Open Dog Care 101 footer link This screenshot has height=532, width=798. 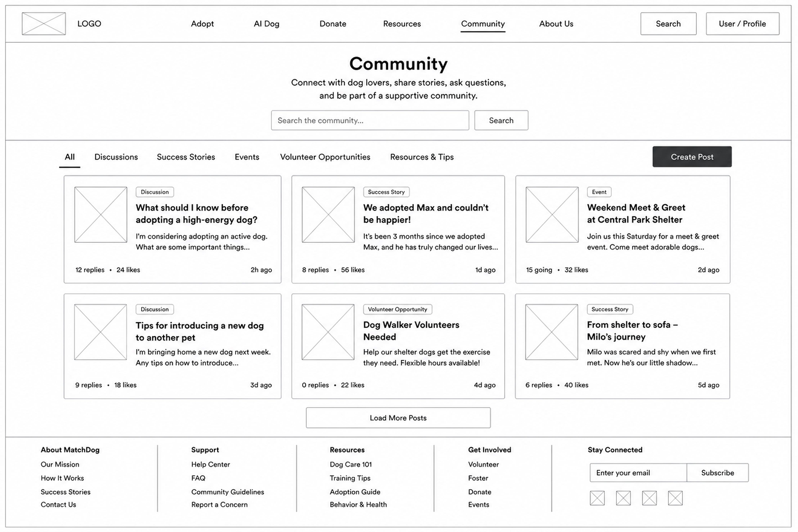pos(351,464)
